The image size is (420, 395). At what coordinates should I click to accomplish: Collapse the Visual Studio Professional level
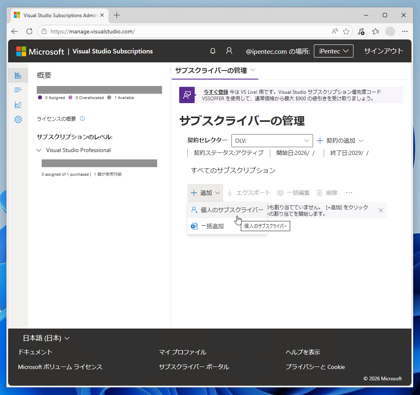(39, 150)
